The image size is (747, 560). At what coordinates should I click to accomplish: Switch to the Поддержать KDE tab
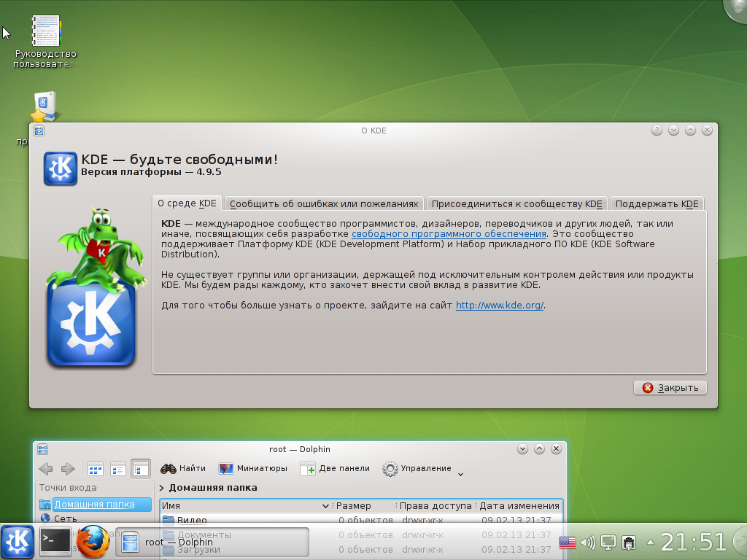coord(657,204)
